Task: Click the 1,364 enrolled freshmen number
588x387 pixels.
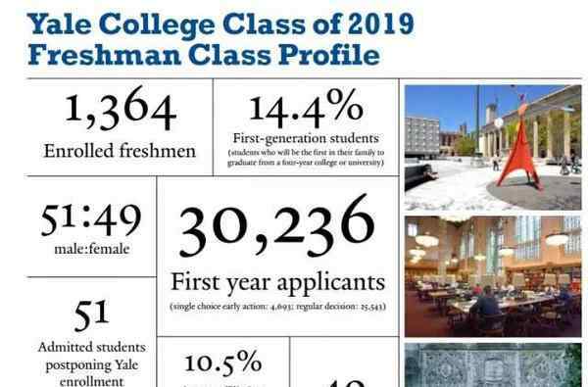Action: (121, 109)
